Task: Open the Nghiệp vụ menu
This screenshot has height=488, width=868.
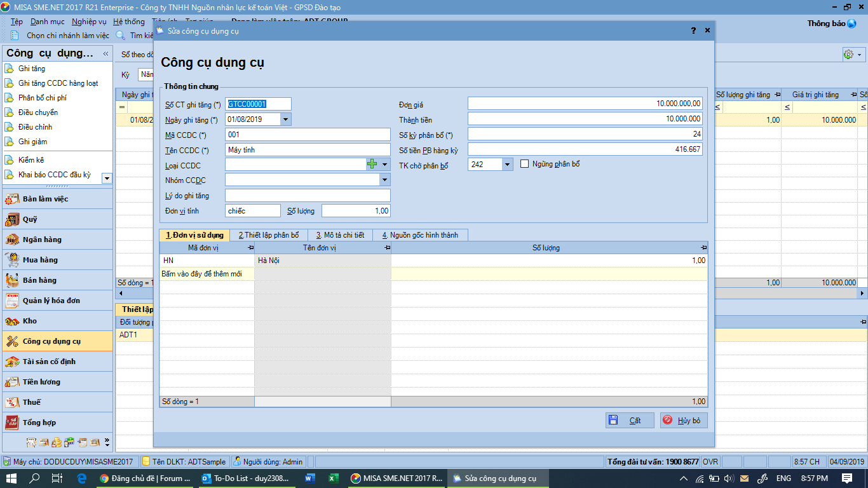Action: (89, 22)
